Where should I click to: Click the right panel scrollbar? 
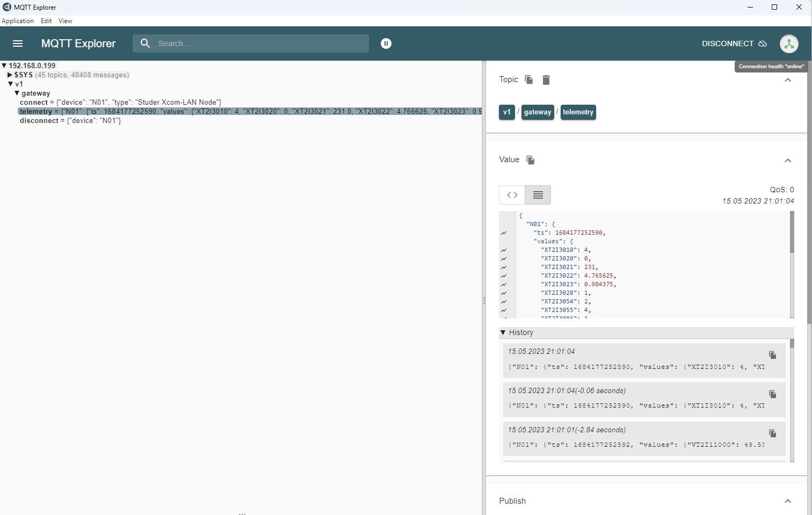pos(809,192)
